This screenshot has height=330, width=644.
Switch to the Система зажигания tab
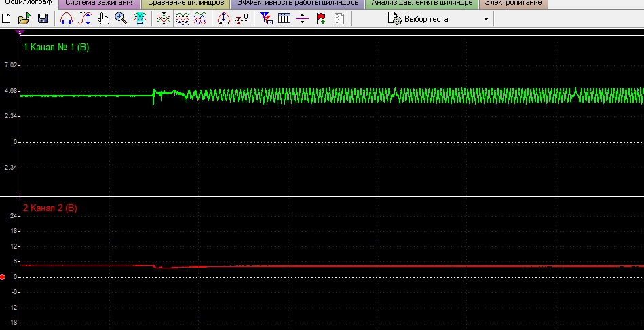(100, 3)
